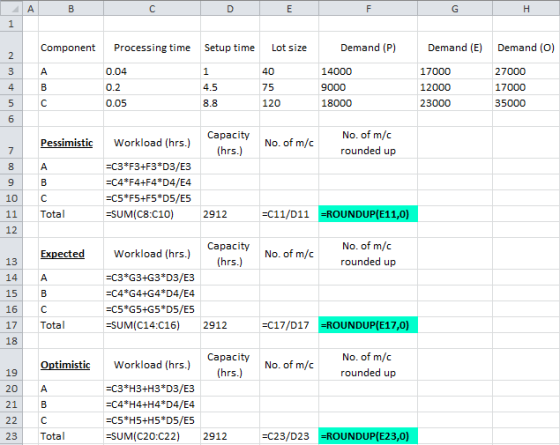Select formula cell =C3*G3+G3*D3/E3
Screen dimensions: 560x445
pos(152,278)
